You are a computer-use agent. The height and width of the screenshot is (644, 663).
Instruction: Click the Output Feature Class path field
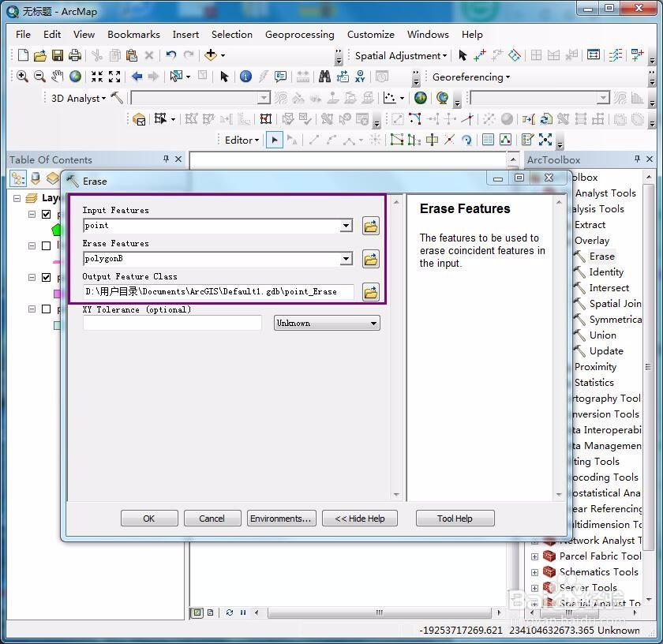pos(219,291)
